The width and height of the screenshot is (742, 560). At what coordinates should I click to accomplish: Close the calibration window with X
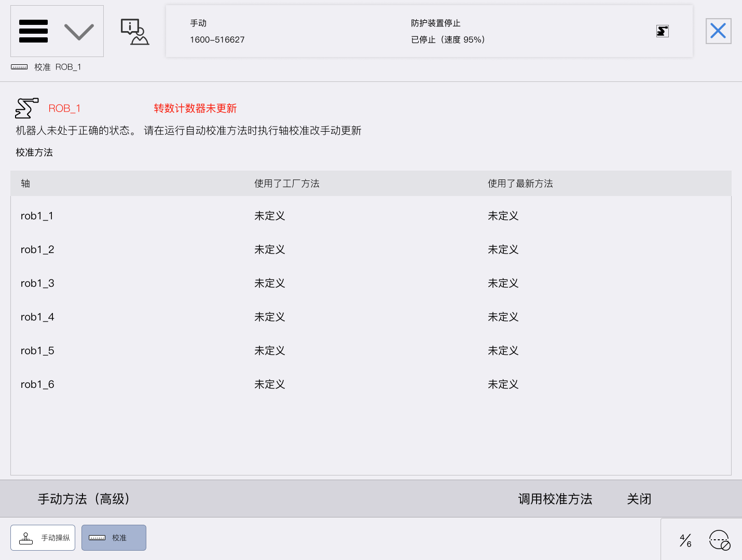(x=718, y=31)
